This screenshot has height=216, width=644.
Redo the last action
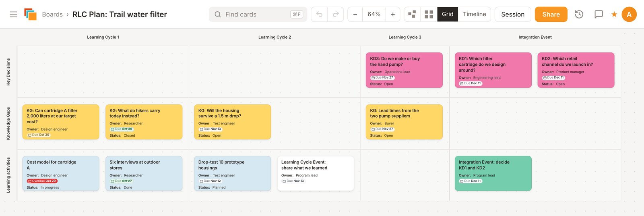tap(336, 15)
